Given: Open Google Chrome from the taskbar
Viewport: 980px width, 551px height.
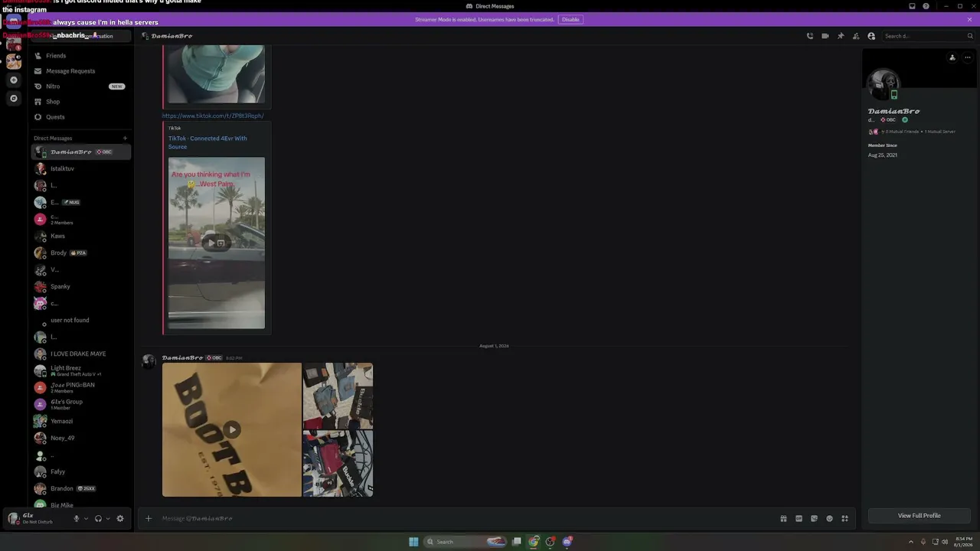Looking at the screenshot, I should (x=534, y=542).
